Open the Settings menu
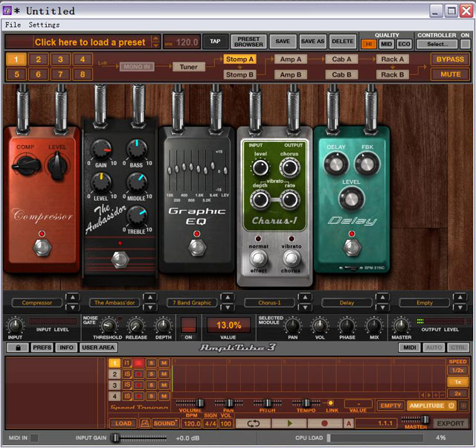The width and height of the screenshot is (476, 448). [45, 25]
